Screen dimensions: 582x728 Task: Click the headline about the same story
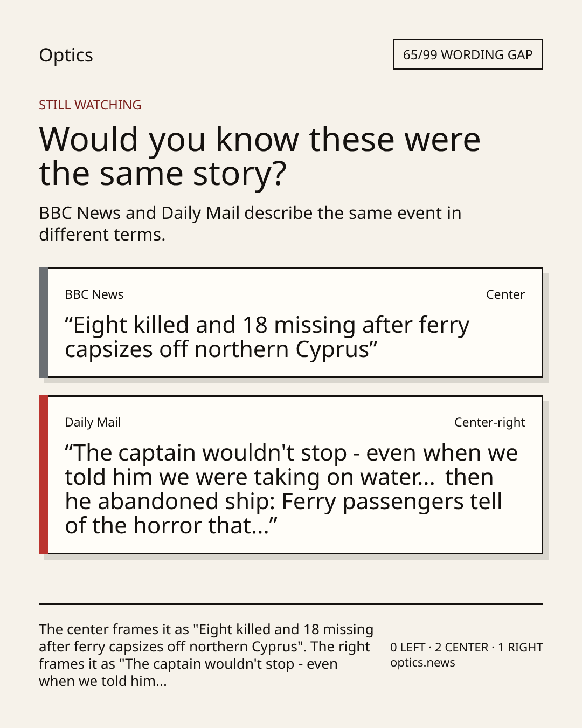(x=260, y=156)
